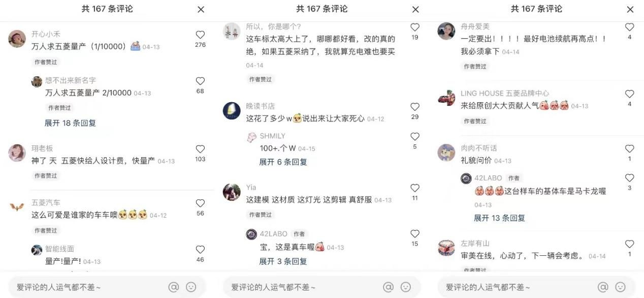Image resolution: width=644 pixels, height=298 pixels.
Task: Open emoji picker in right panel input
Action: (620, 287)
